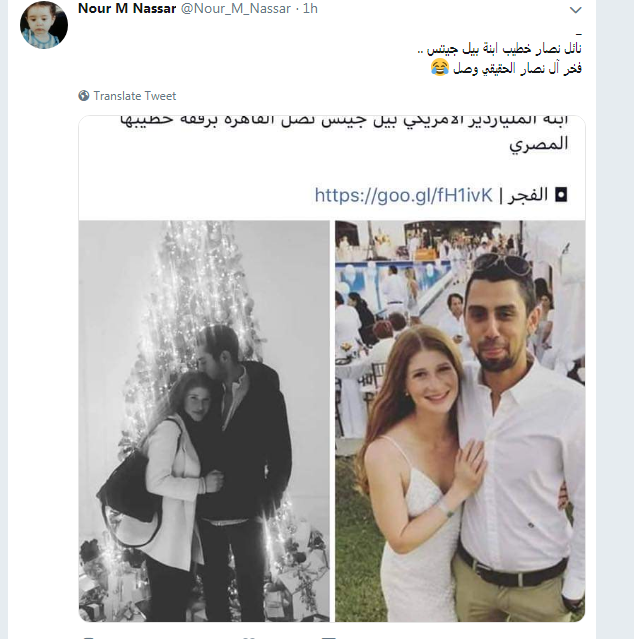The height and width of the screenshot is (639, 634).
Task: Click the Nour M Nassar display name
Action: [x=127, y=9]
